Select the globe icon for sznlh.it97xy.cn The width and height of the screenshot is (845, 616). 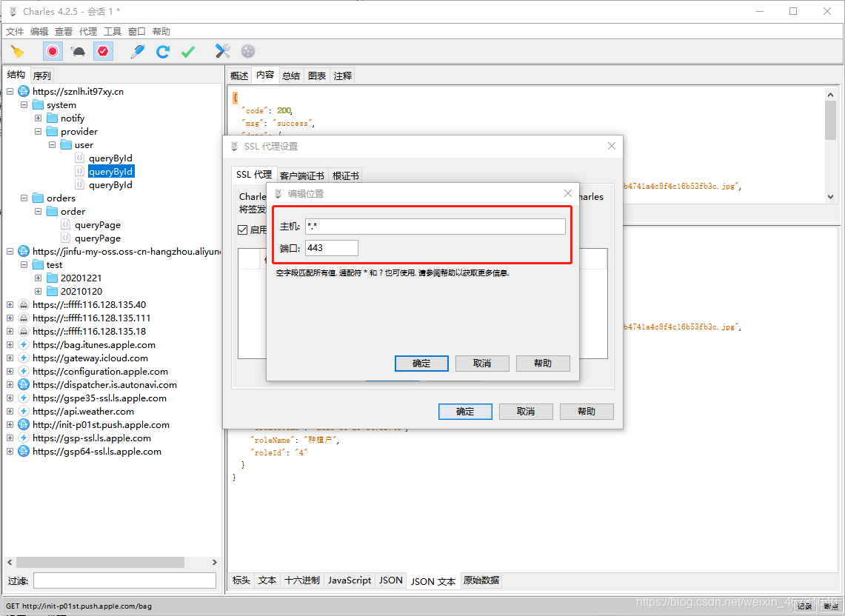coord(24,91)
